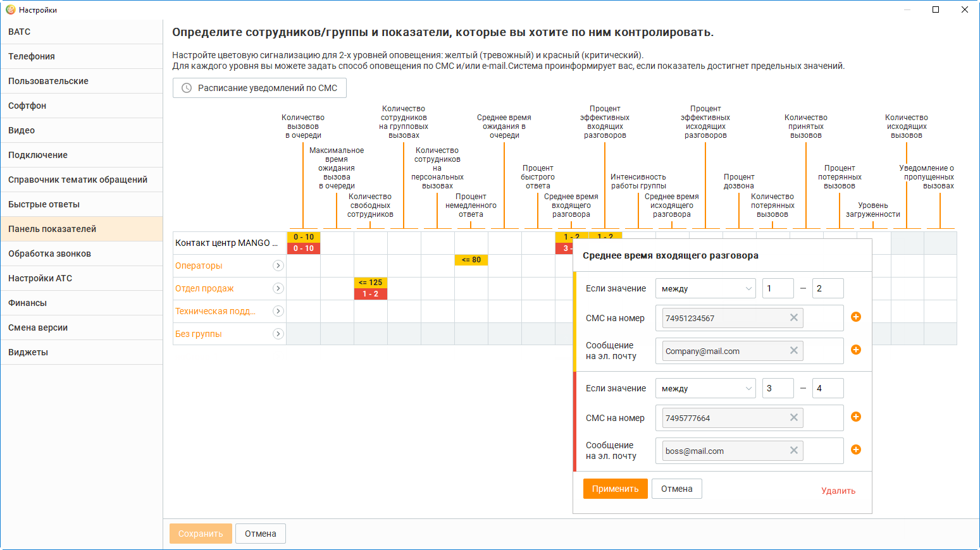Go to the Софтфон section

(82, 106)
